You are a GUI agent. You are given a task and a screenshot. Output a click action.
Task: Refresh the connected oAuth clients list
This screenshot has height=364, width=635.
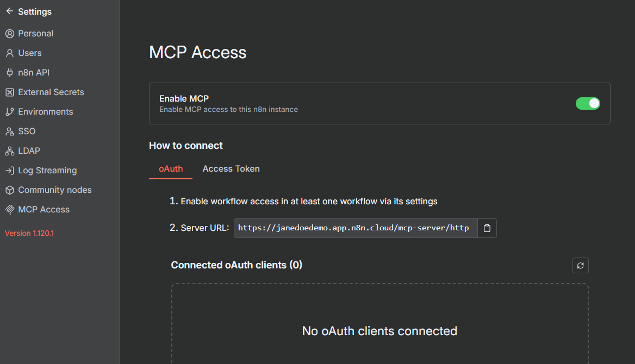[580, 265]
